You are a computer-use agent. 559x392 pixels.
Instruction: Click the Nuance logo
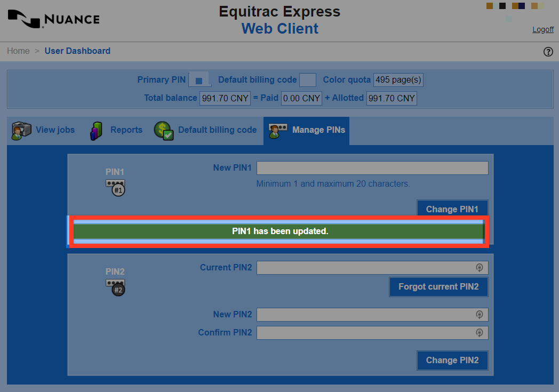(x=53, y=19)
